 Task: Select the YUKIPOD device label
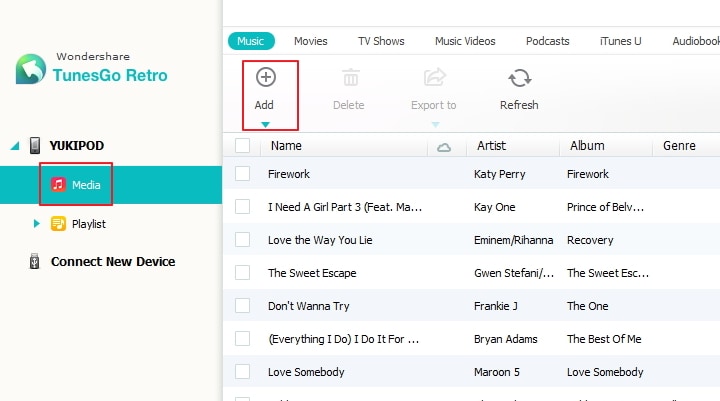pyautogui.click(x=77, y=146)
